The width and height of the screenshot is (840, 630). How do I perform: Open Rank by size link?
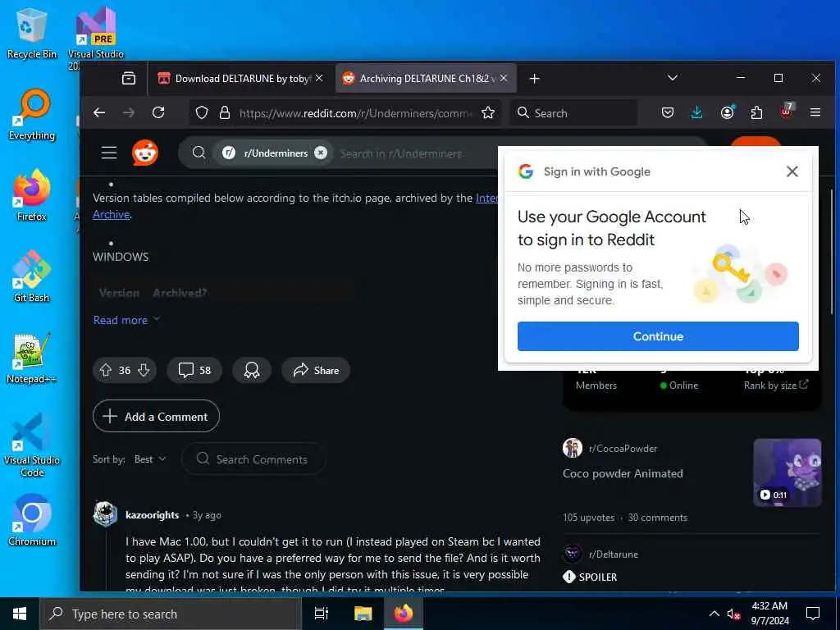point(775,386)
